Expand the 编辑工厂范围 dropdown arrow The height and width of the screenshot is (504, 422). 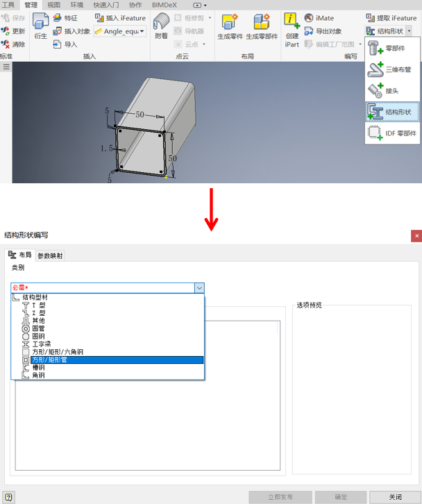[x=360, y=44]
